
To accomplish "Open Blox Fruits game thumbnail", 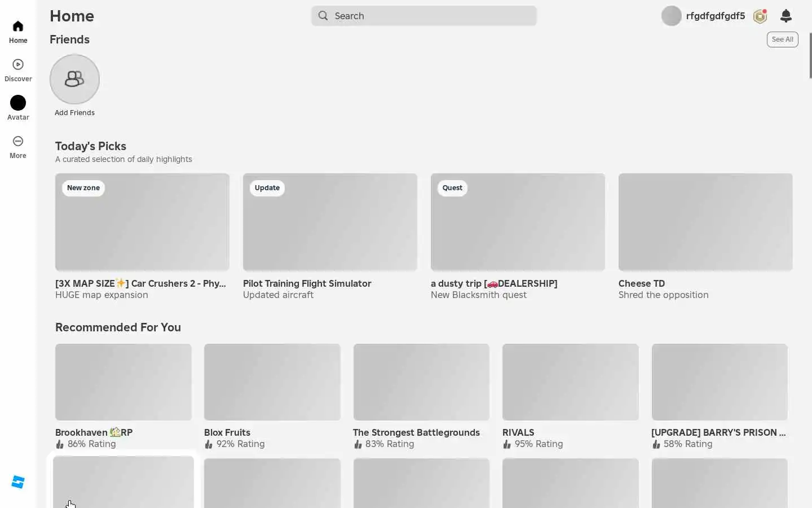I will pos(272,382).
